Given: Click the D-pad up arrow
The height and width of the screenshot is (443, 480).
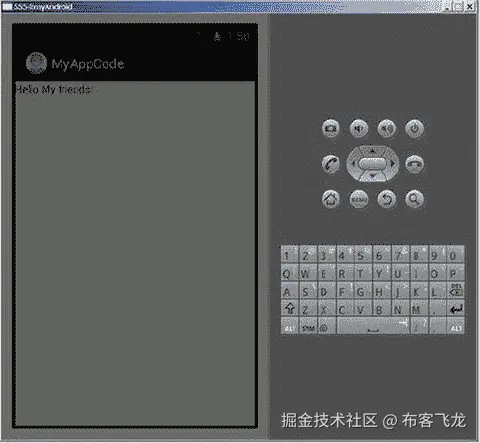Looking at the screenshot, I should coord(373,151).
